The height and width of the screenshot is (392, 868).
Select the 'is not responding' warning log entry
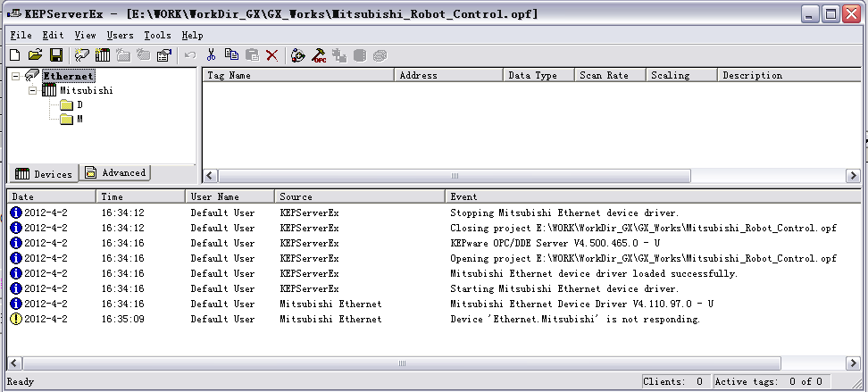[x=574, y=319]
